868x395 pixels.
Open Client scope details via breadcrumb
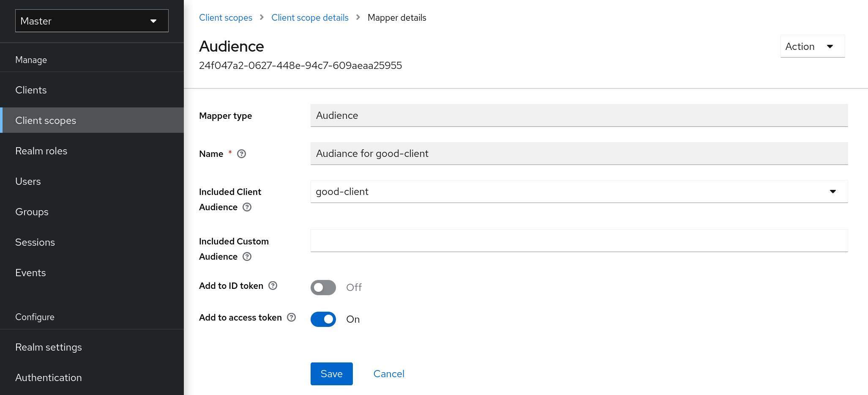(310, 17)
